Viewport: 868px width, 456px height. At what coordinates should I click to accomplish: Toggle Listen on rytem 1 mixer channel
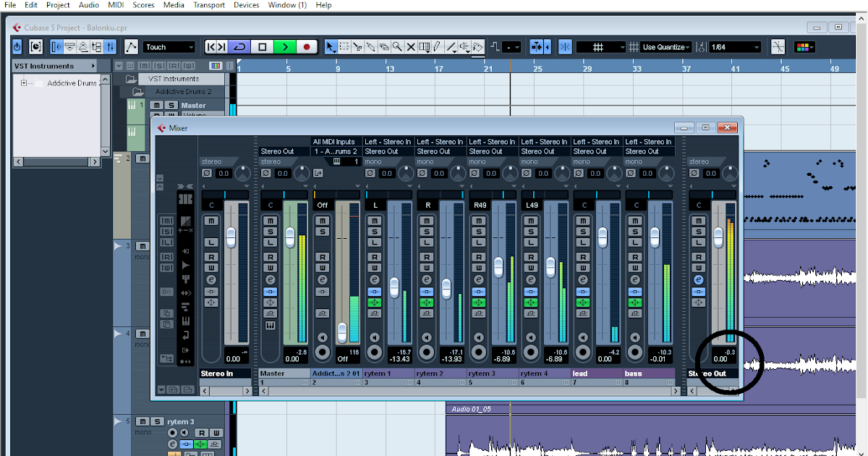click(374, 242)
